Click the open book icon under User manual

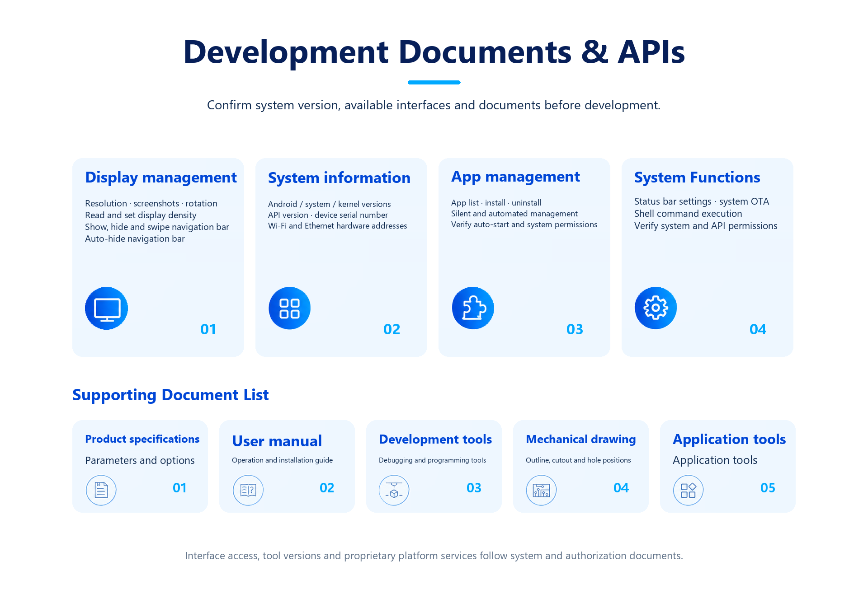tap(248, 490)
